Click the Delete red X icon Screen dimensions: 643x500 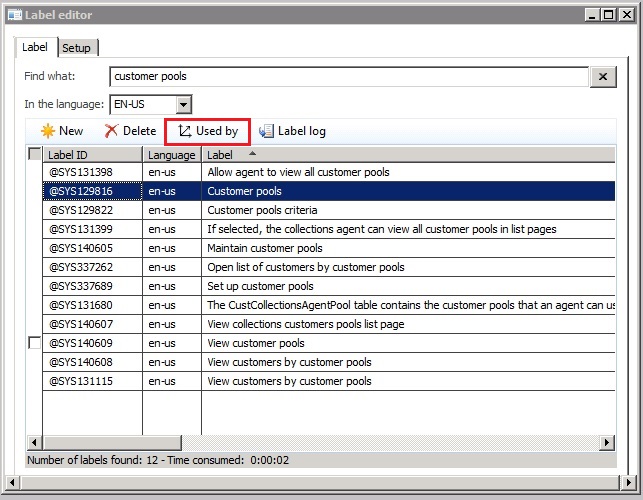point(111,131)
